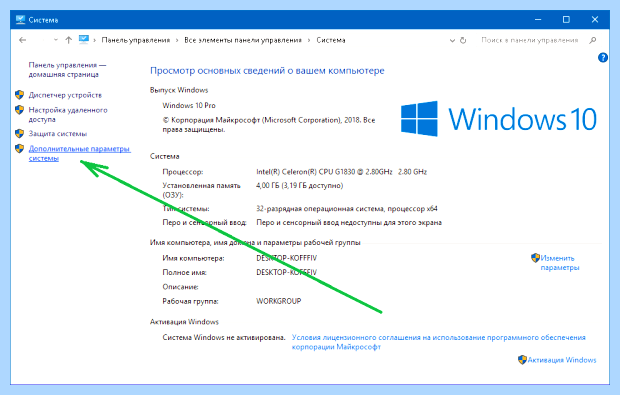Click shield icon beside Дополнительные параметры системы
Viewport: 620px width, 395px height.
[x=19, y=148]
